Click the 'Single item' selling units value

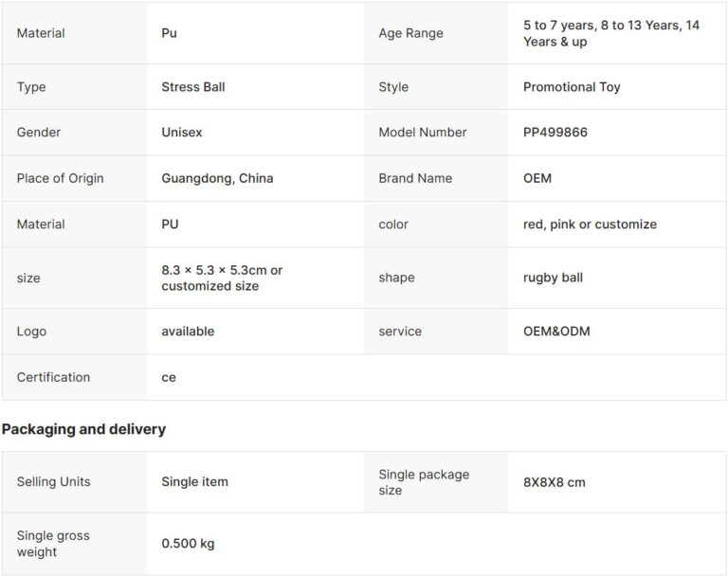(194, 482)
